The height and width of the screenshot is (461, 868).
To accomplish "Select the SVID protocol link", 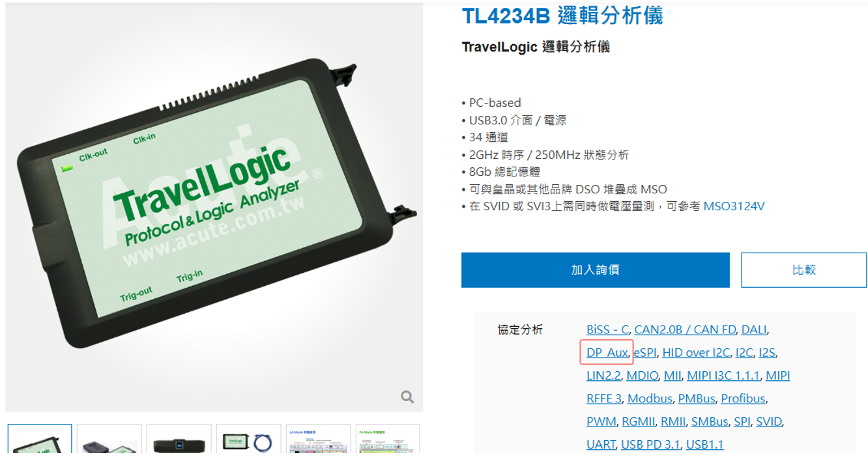I will 768,421.
